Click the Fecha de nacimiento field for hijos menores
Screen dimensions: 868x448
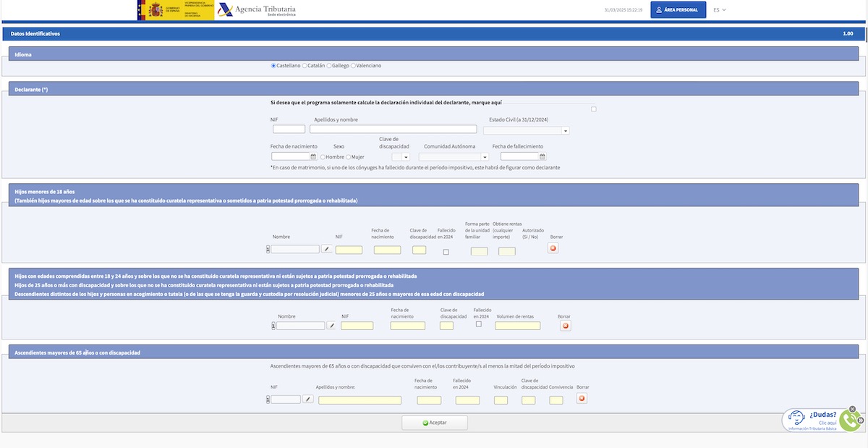click(x=387, y=250)
